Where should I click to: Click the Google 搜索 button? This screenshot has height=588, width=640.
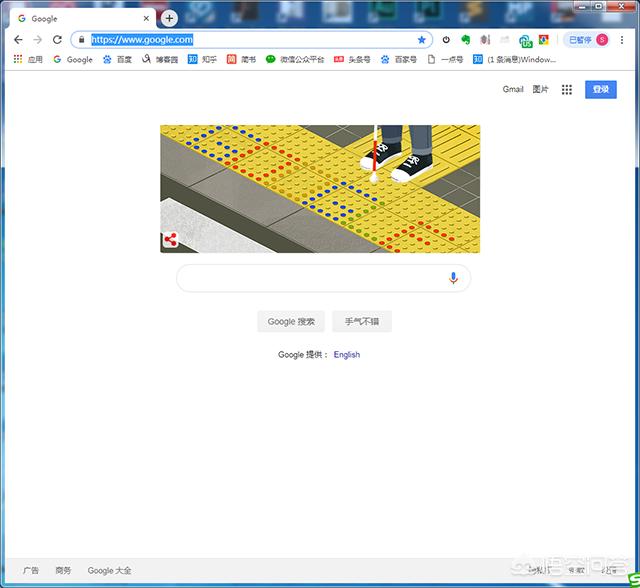tap(291, 322)
